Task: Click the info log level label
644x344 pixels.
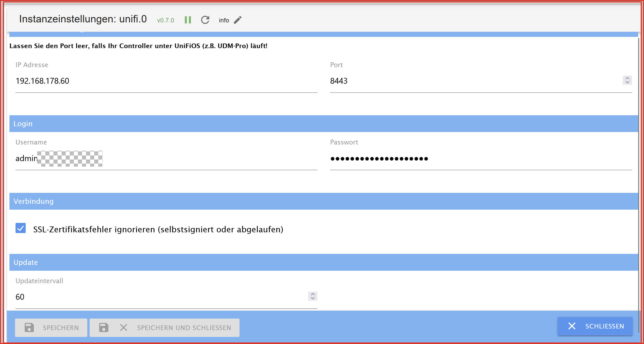Action: [224, 20]
